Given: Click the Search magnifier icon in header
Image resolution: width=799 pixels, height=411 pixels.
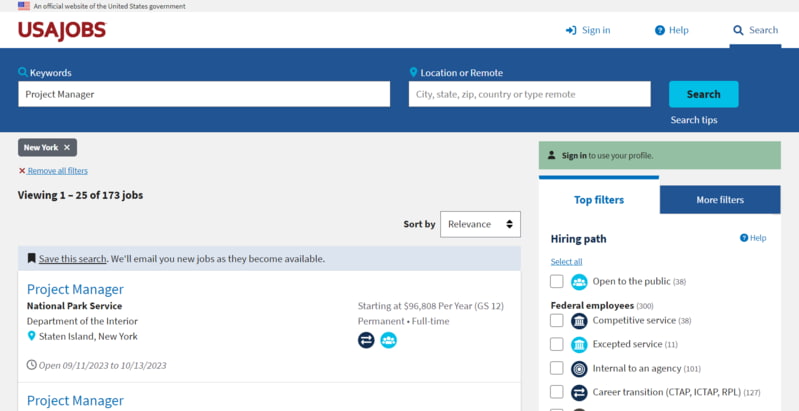Looking at the screenshot, I should click(x=738, y=31).
